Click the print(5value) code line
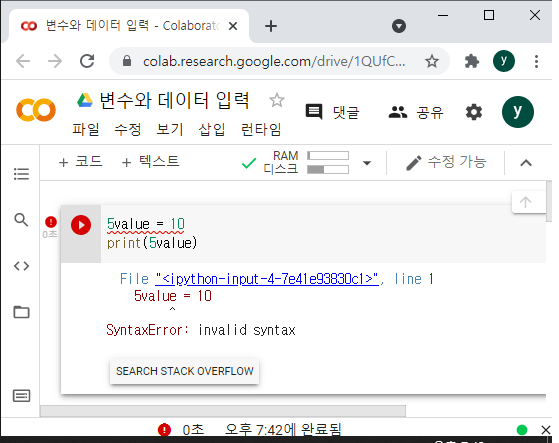559x443 pixels. coord(152,243)
